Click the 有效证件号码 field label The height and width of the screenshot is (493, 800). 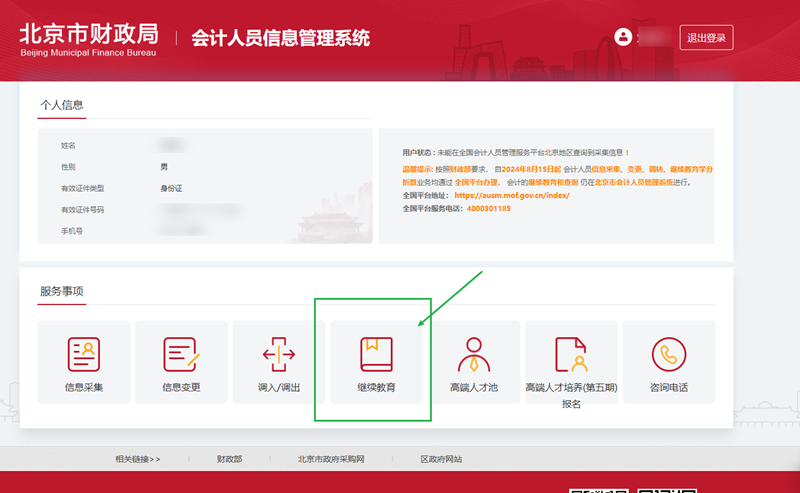[83, 210]
